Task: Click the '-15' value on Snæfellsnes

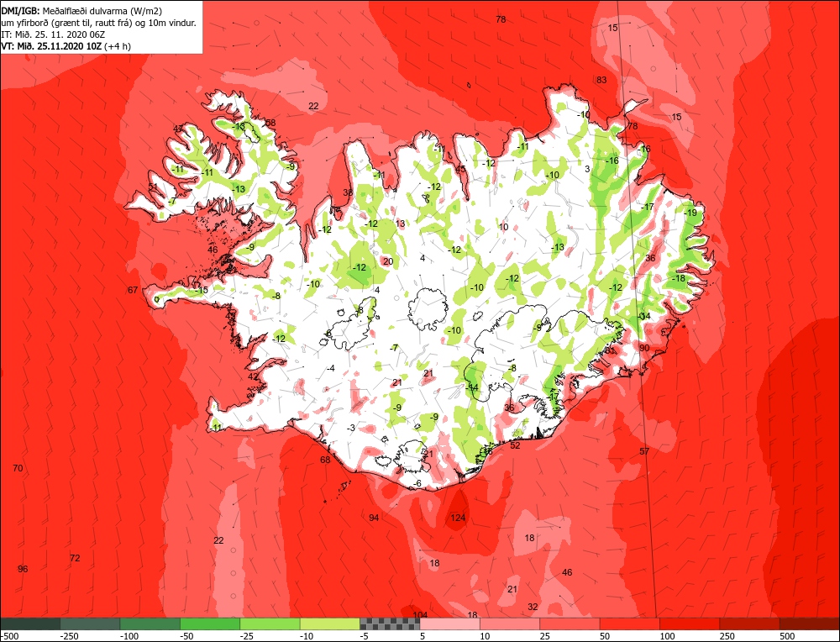Action: point(202,291)
